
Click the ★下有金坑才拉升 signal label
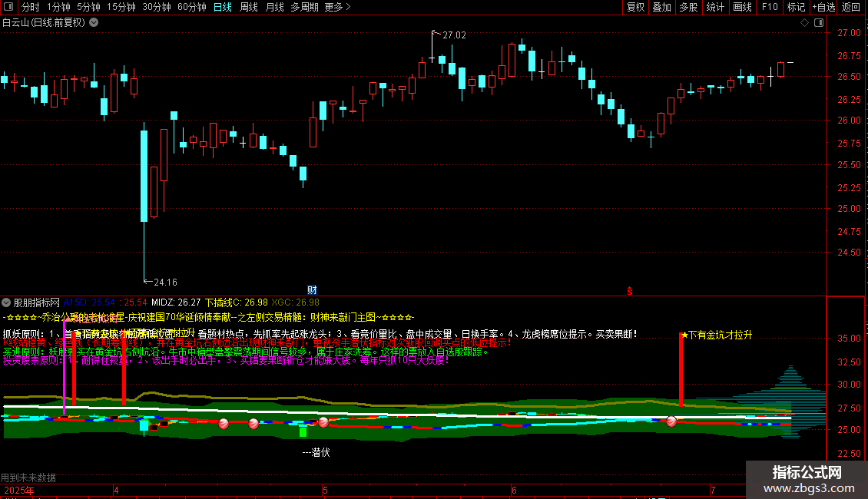pos(717,335)
